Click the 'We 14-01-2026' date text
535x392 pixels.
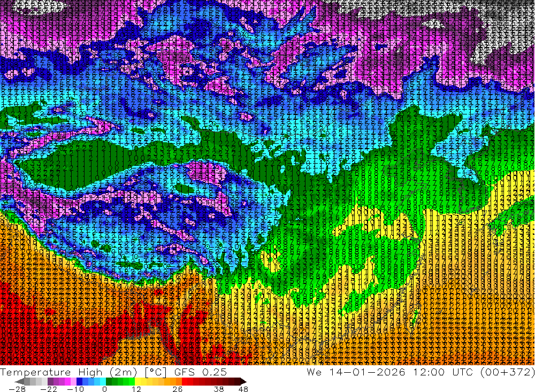(356, 372)
